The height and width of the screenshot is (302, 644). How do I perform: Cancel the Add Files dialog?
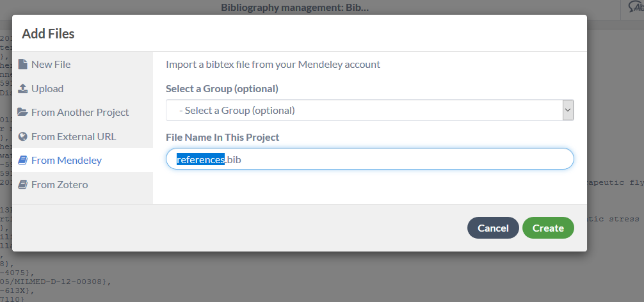coord(494,228)
